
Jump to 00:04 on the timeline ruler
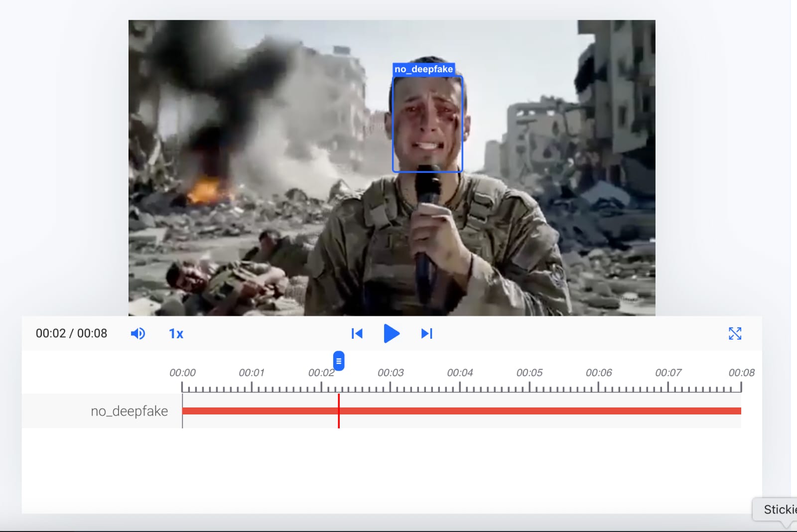pos(460,373)
